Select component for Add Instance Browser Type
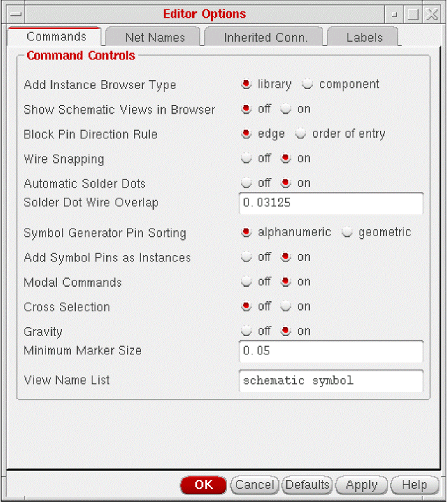The height and width of the screenshot is (504, 447). 308,84
